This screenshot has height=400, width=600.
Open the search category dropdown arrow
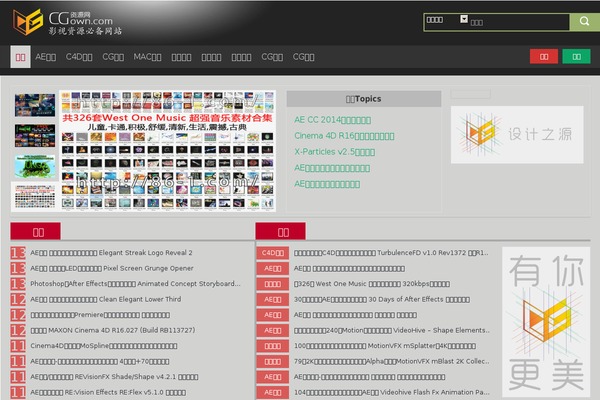464,19
